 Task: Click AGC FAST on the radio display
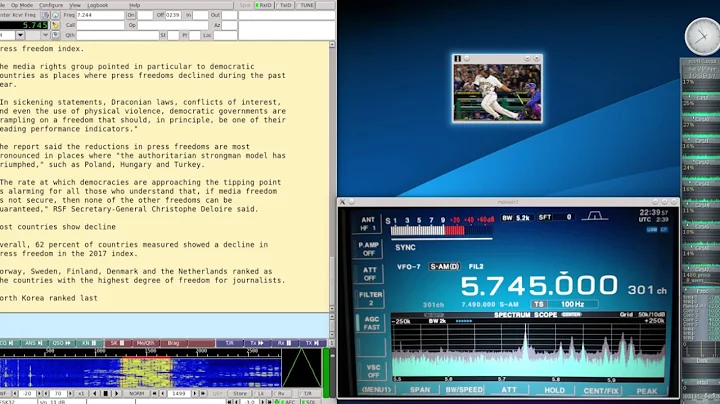click(x=370, y=323)
